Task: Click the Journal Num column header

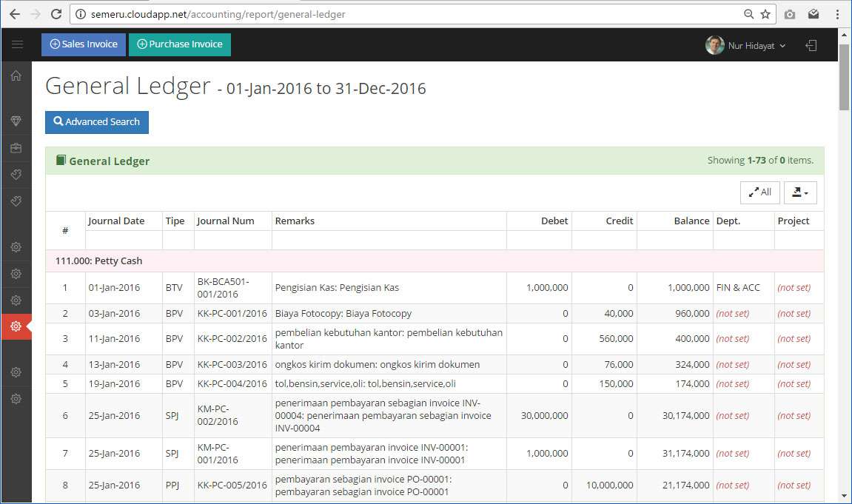Action: (225, 221)
